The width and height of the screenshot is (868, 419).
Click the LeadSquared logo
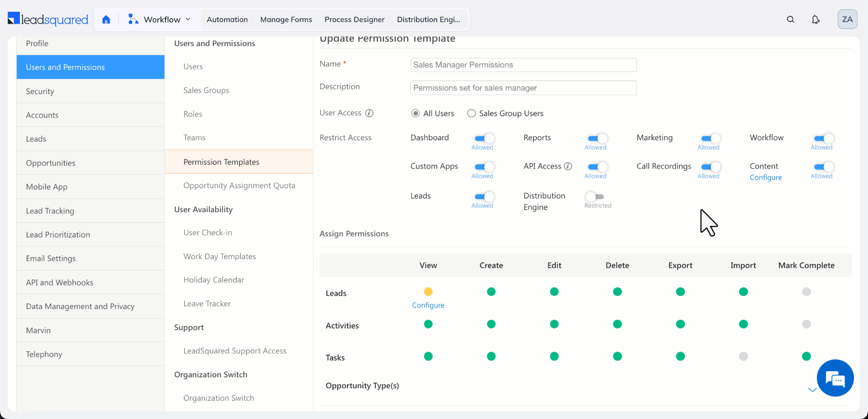point(48,19)
